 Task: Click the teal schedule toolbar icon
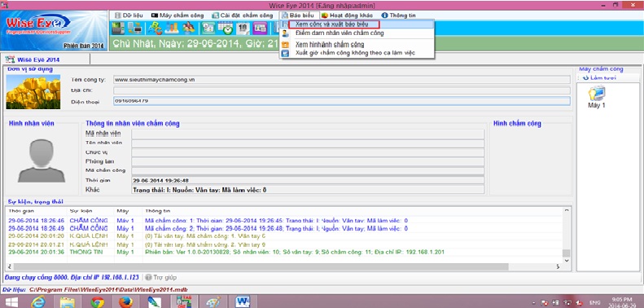(x=209, y=28)
